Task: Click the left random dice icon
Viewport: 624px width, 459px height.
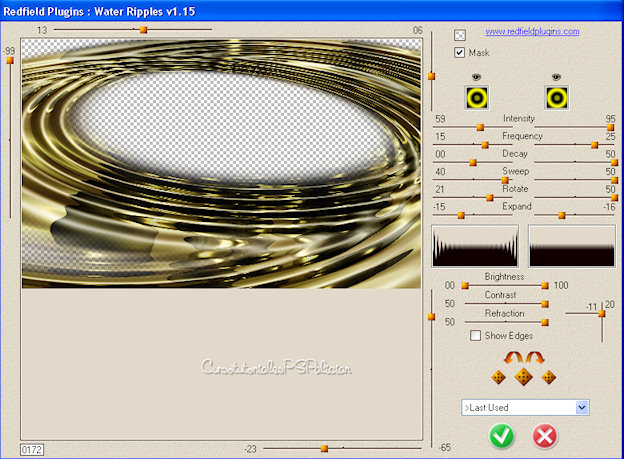Action: pyautogui.click(x=498, y=377)
